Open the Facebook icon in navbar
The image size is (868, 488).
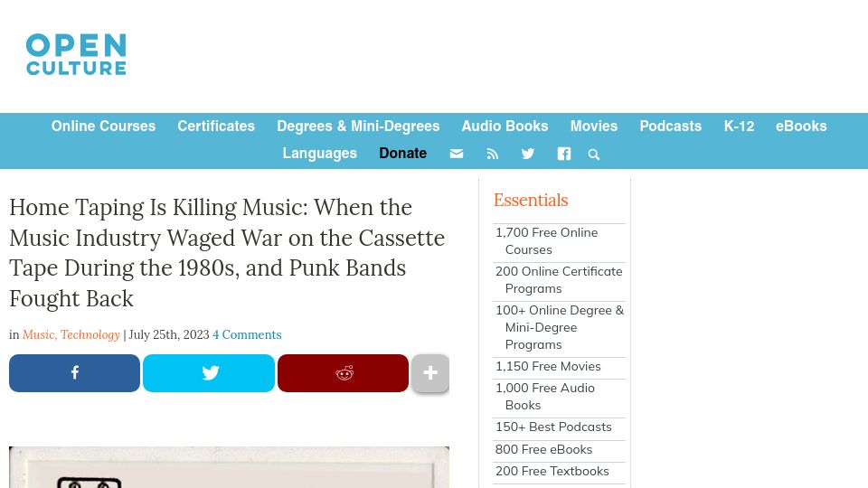tap(563, 154)
